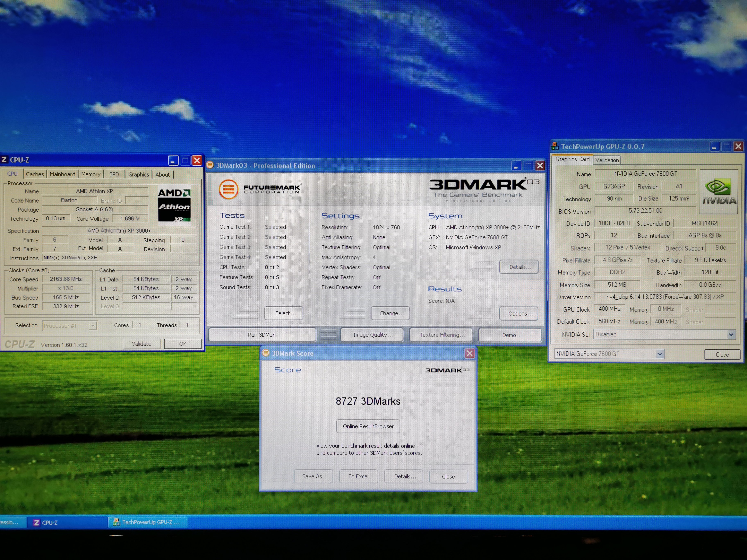Click the CPU-Z title bar Z icon
The width and height of the screenshot is (747, 560).
4,160
